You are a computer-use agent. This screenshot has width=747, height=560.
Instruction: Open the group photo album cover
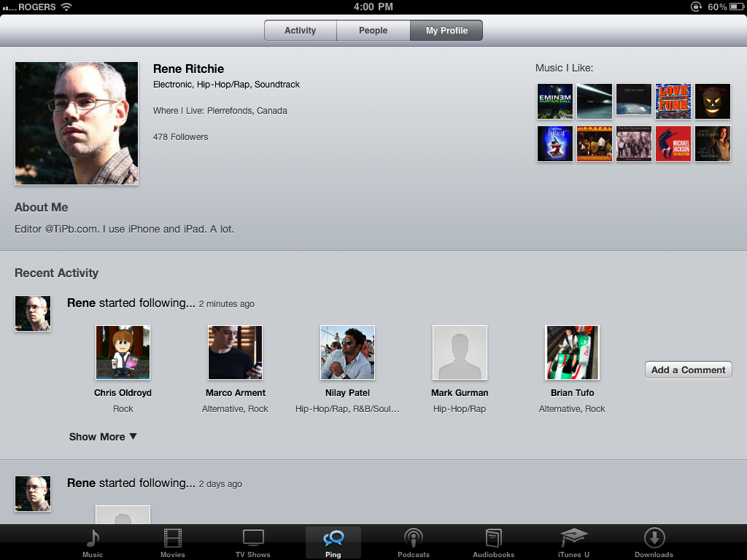[634, 144]
